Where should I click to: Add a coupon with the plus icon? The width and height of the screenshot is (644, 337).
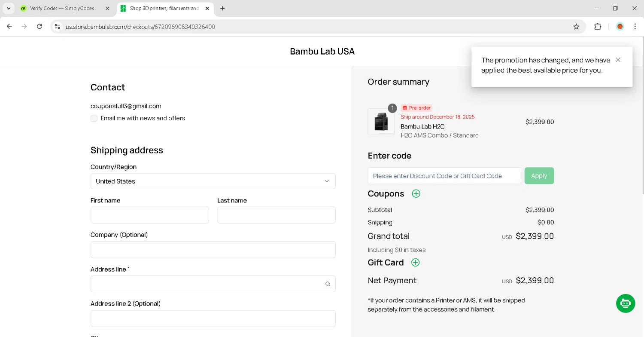point(416,193)
